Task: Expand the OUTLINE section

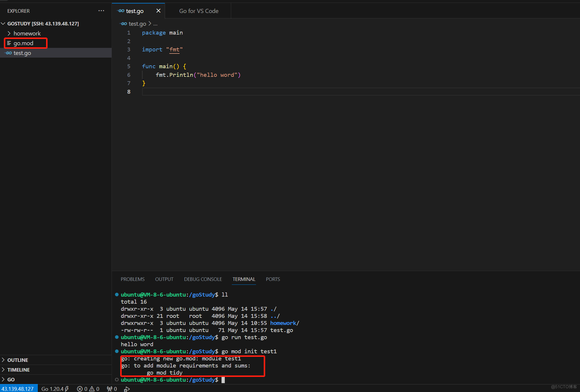Action: tap(56, 360)
